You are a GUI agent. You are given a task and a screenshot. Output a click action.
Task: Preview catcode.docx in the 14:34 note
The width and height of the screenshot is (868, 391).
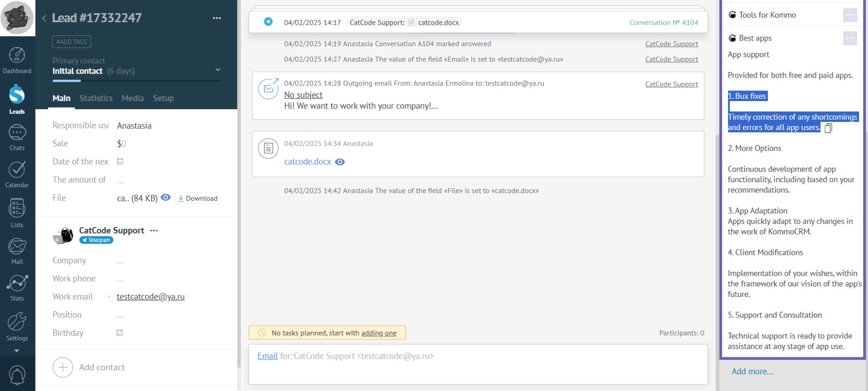(340, 162)
